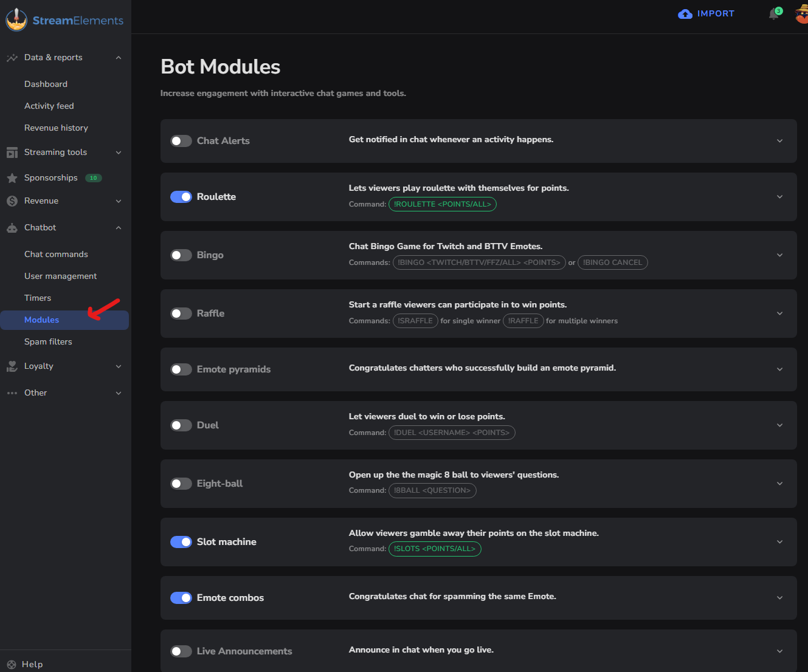Switch on the Raffle module toggle
The height and width of the screenshot is (672, 808).
181,314
